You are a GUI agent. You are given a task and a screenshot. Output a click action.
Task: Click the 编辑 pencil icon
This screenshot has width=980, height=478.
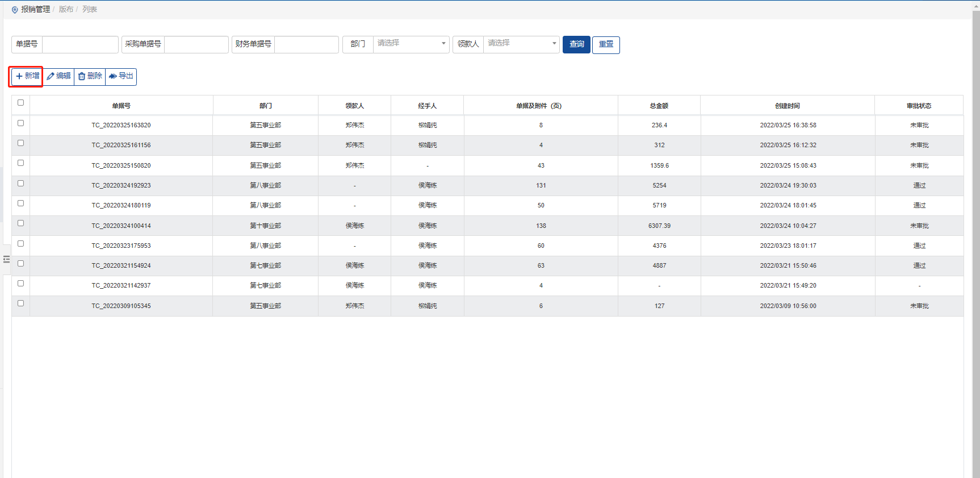pyautogui.click(x=51, y=76)
